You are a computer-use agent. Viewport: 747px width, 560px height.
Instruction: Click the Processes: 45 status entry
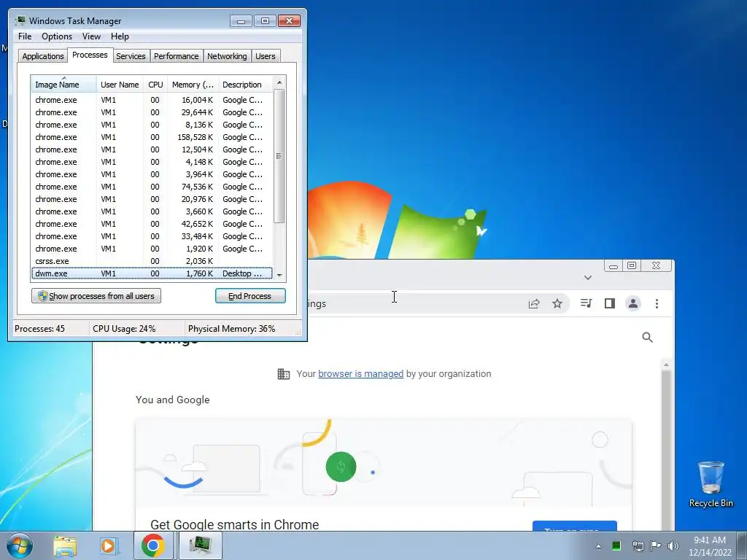click(39, 329)
